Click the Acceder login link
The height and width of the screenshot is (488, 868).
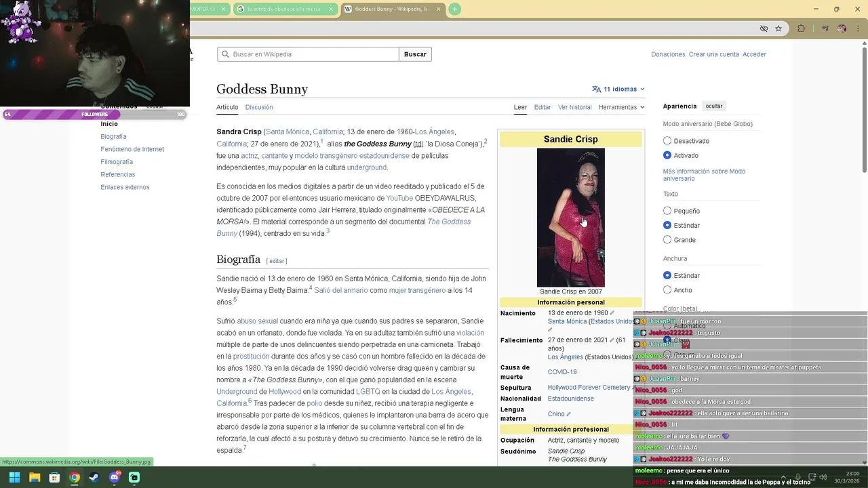point(754,54)
